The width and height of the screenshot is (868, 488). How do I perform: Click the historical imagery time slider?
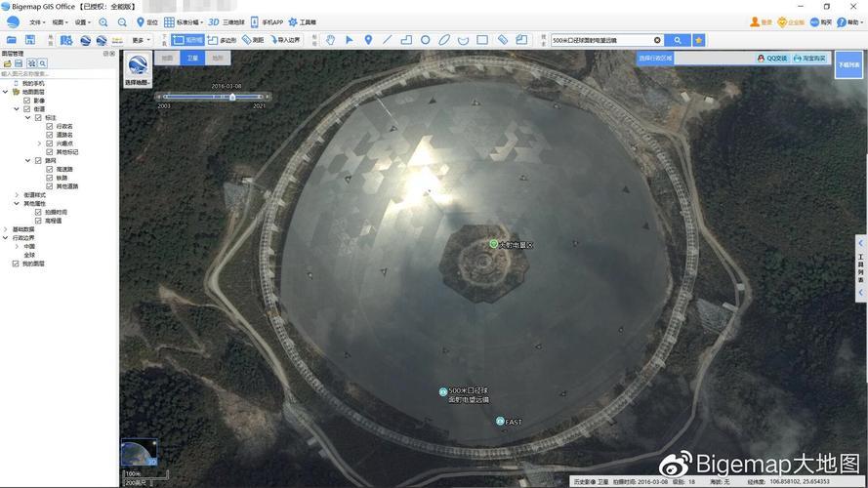point(214,97)
